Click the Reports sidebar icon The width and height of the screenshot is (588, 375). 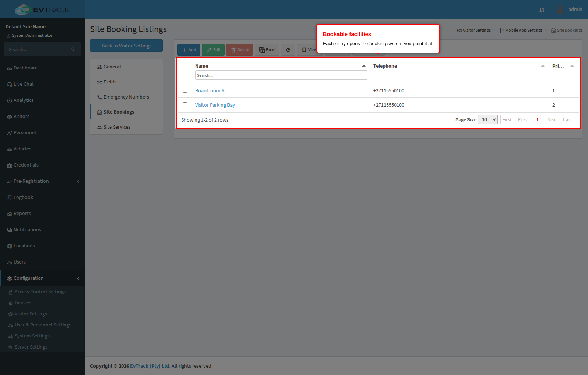pyautogui.click(x=10, y=214)
